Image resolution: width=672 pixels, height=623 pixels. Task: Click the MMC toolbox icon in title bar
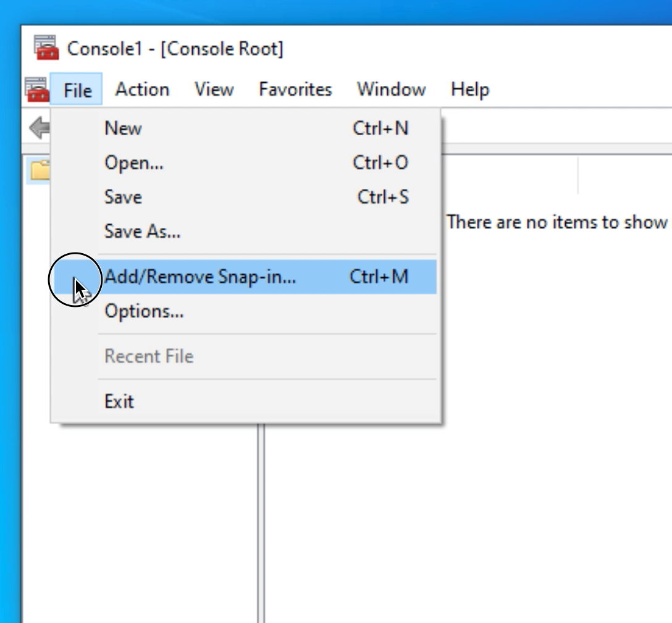tap(46, 48)
